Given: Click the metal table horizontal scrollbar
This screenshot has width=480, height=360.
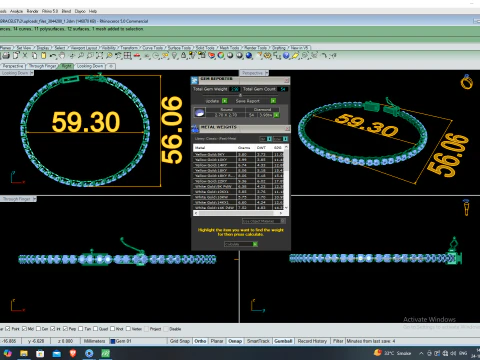Looking at the screenshot, I should tap(240, 213).
